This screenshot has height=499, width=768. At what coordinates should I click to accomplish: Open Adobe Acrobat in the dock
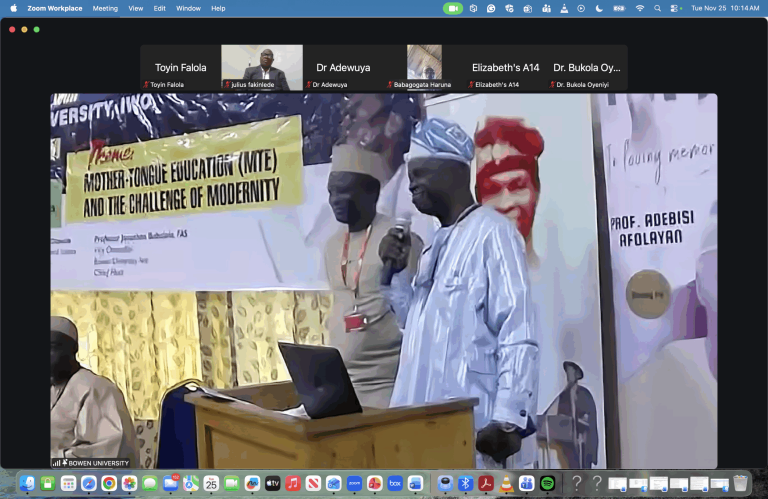486,484
